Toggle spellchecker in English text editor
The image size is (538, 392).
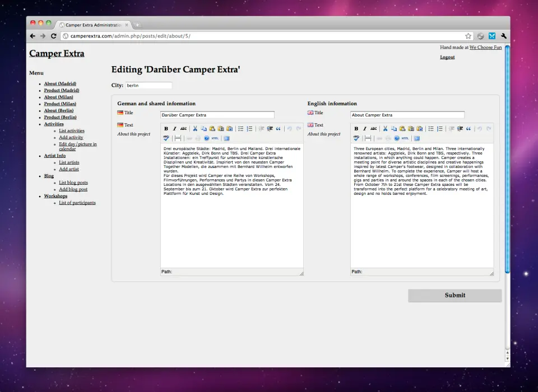tap(356, 138)
